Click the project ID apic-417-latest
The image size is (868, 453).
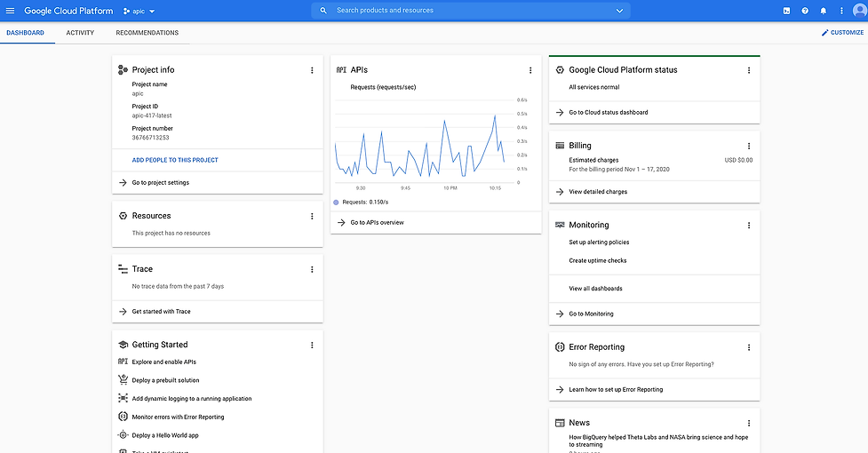coord(152,115)
